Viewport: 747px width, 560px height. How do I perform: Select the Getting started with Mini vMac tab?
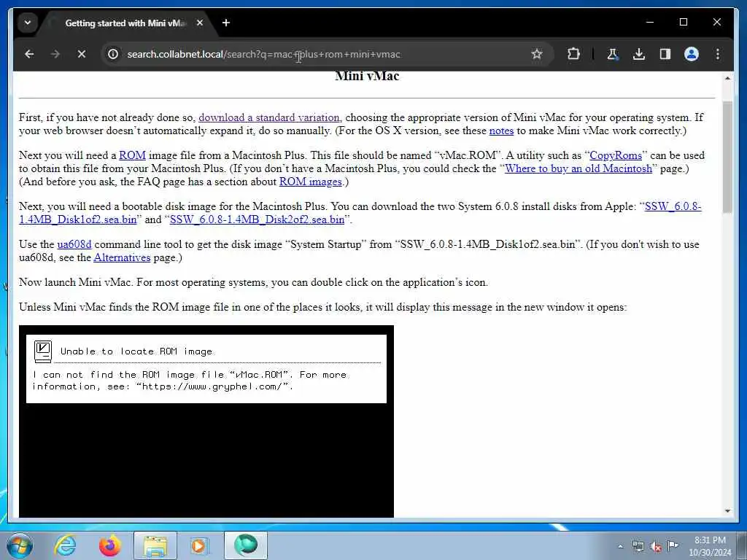(x=126, y=23)
